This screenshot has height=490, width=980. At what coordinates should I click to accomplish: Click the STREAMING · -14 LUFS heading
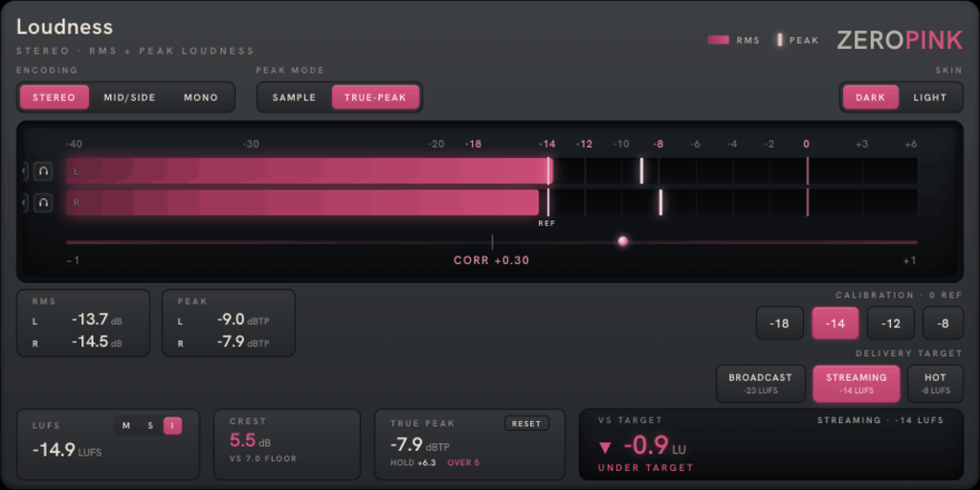click(880, 420)
